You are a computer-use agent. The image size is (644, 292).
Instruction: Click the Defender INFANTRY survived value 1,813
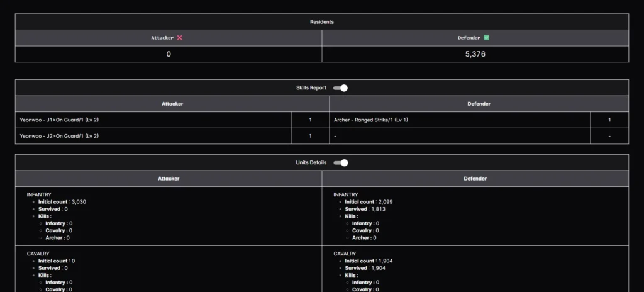pos(381,209)
